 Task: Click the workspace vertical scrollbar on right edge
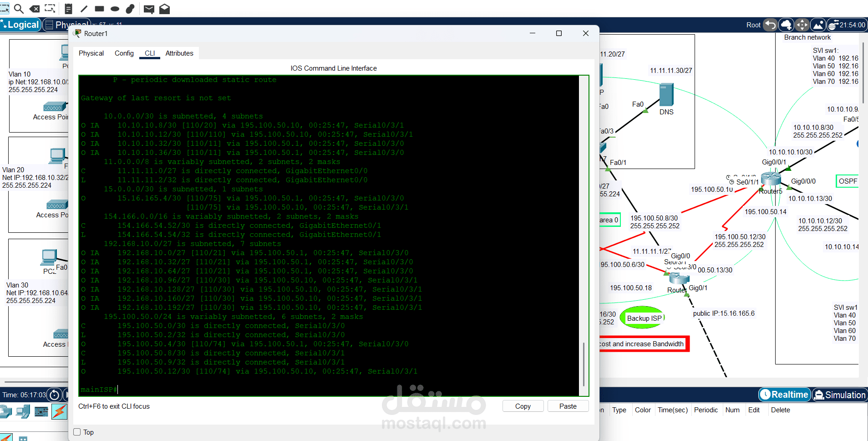(x=863, y=73)
